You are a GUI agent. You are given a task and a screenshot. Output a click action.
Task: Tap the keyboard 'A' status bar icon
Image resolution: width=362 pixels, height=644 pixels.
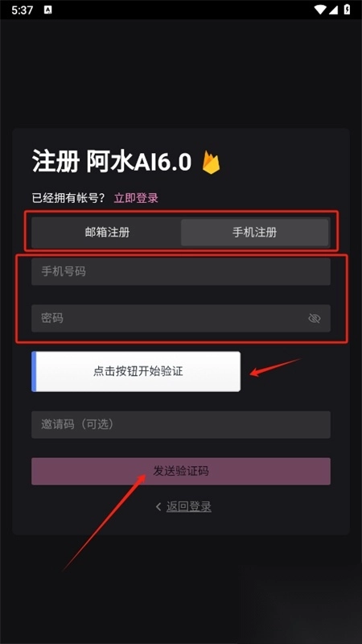(47, 10)
